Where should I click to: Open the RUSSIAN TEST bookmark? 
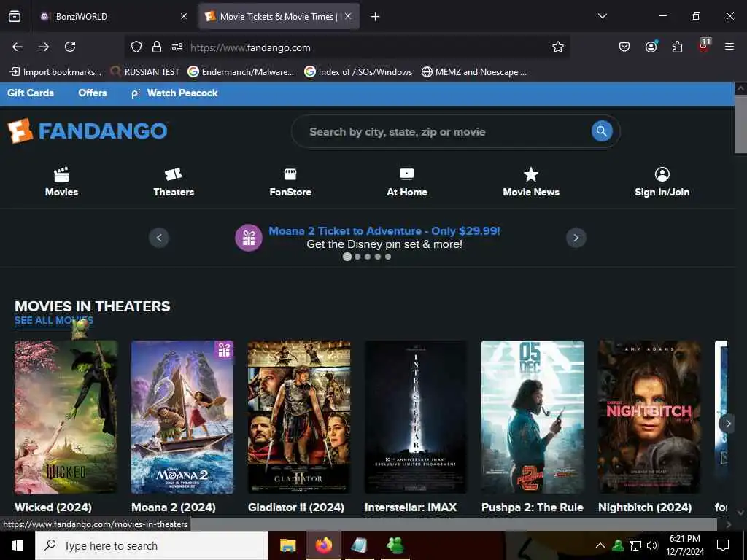(x=145, y=72)
